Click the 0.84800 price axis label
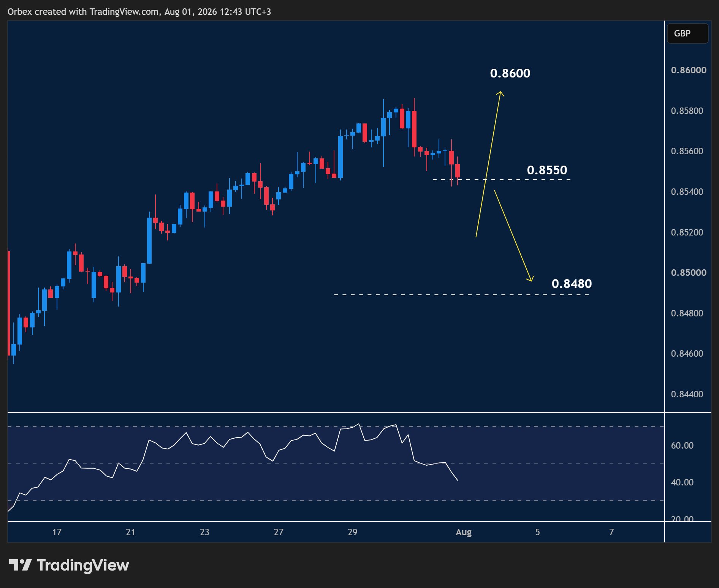 687,313
